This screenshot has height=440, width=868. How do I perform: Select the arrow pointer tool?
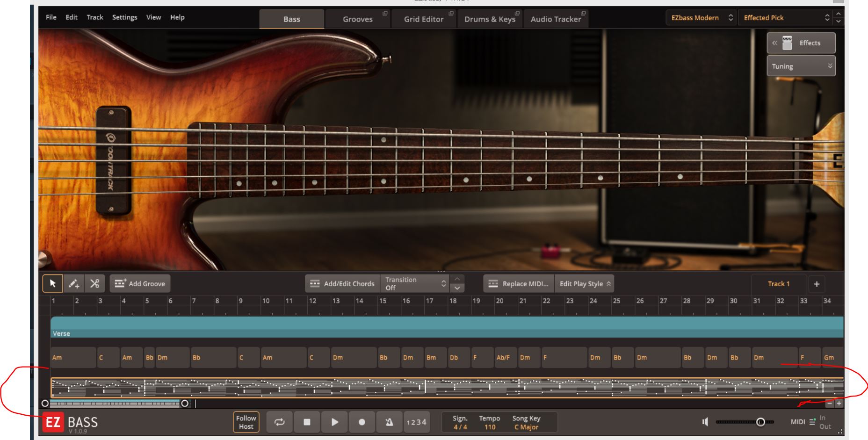[x=52, y=283]
